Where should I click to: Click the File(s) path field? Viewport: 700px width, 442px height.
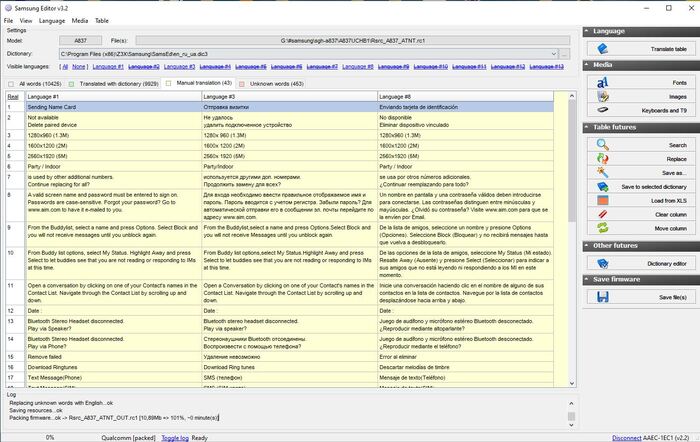click(x=353, y=41)
